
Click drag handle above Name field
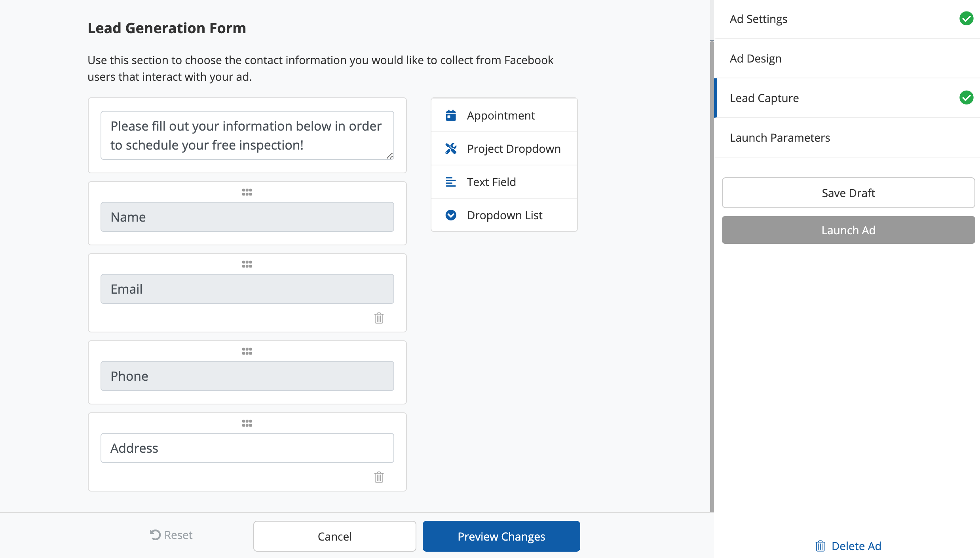(x=247, y=192)
